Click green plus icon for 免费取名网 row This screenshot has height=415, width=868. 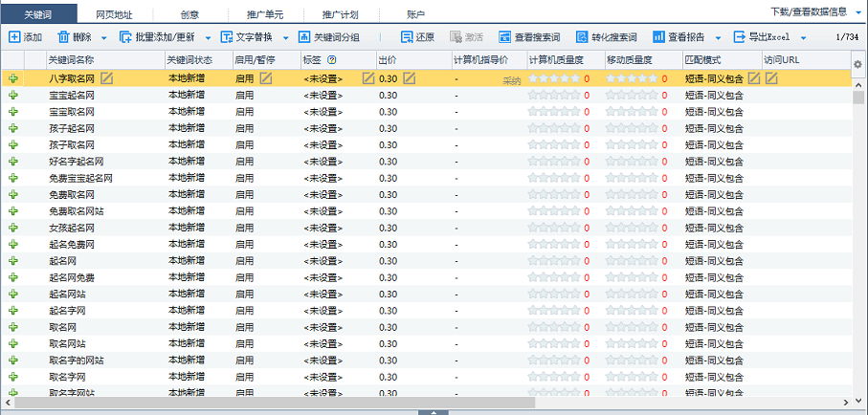click(13, 194)
